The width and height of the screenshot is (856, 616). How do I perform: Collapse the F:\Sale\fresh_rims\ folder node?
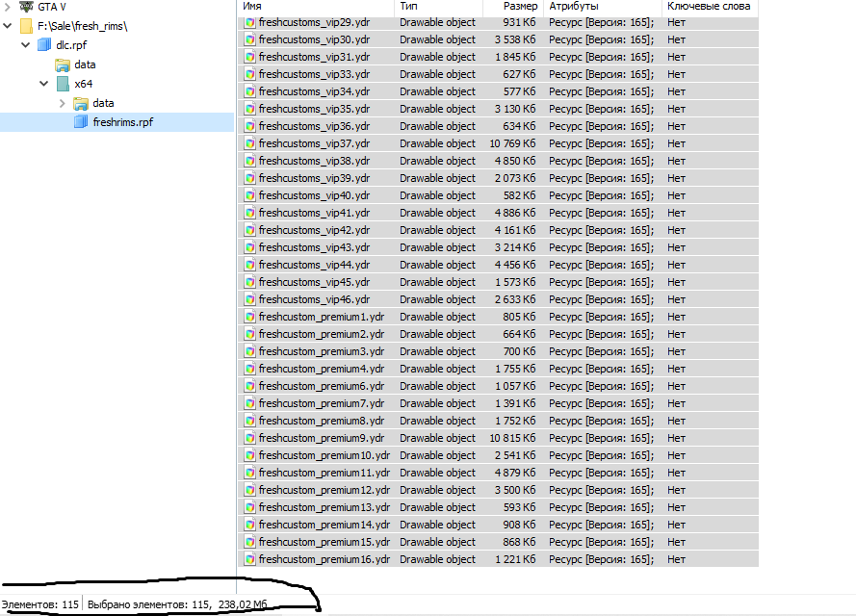8,26
